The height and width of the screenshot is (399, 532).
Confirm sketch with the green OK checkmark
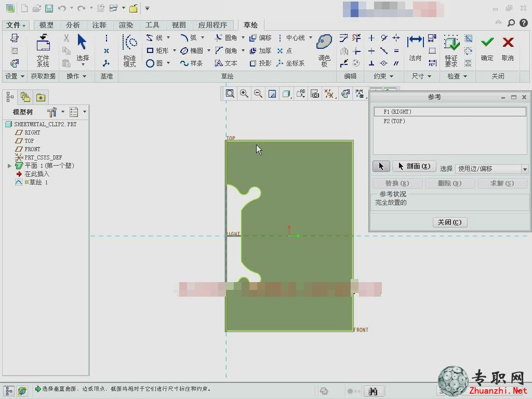pos(487,48)
